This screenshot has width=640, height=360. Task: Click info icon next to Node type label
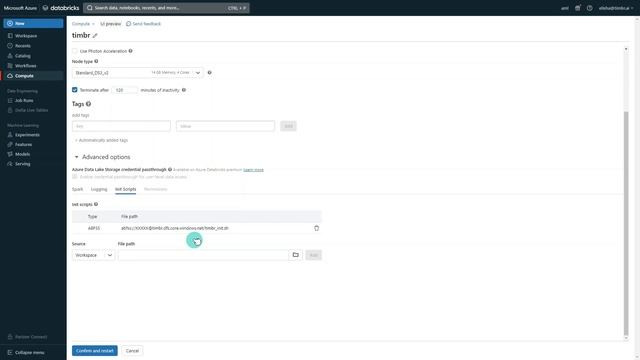click(x=96, y=61)
